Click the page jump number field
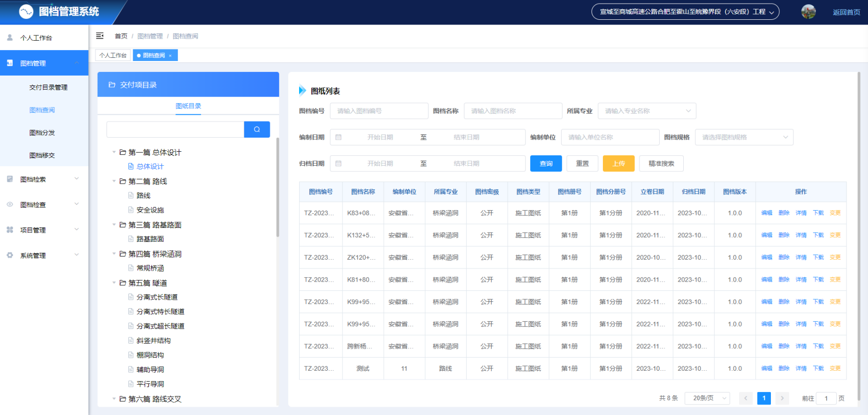Viewport: 868px width, 415px height. (x=826, y=398)
